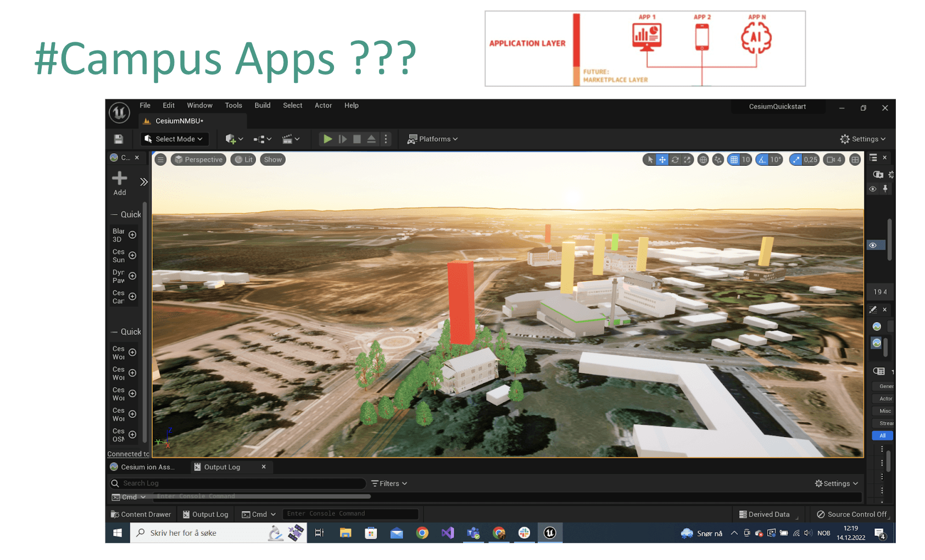Add Dynamic Pawn item
Screen dimensions: 925x560
(x=132, y=276)
